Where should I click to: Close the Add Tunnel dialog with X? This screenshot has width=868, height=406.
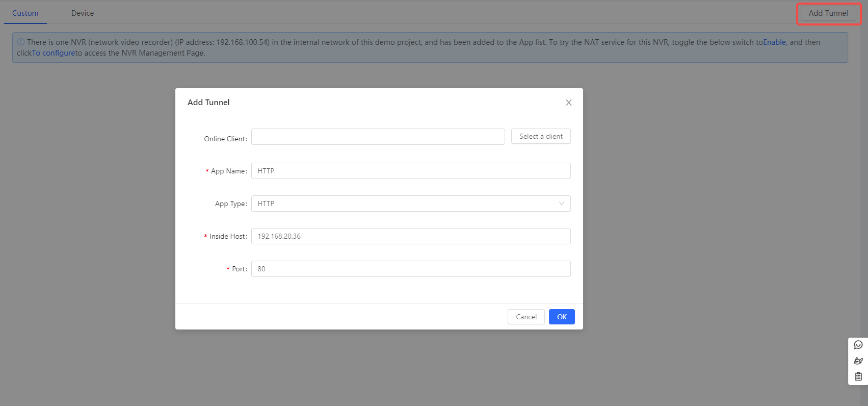568,103
